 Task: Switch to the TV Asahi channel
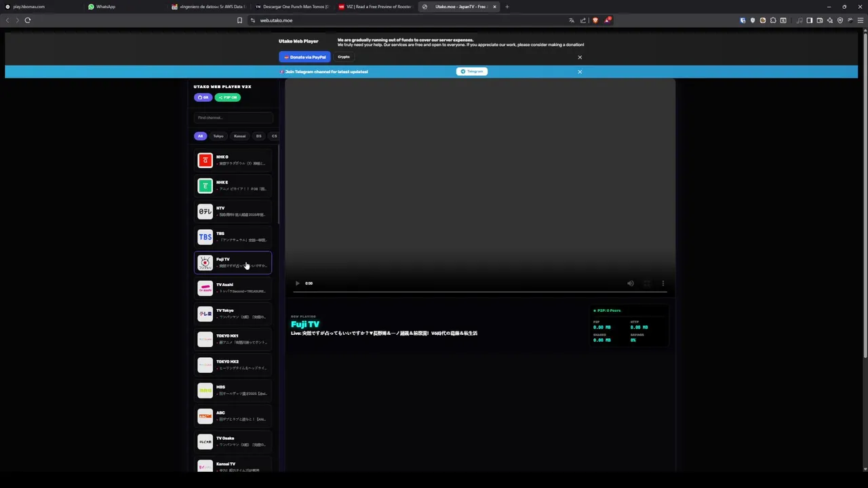click(x=233, y=288)
